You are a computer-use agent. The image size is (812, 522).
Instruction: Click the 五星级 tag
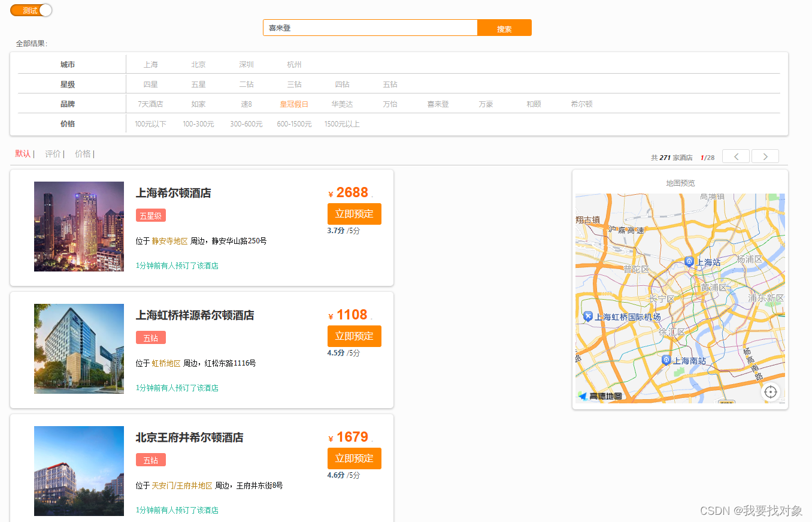(151, 216)
